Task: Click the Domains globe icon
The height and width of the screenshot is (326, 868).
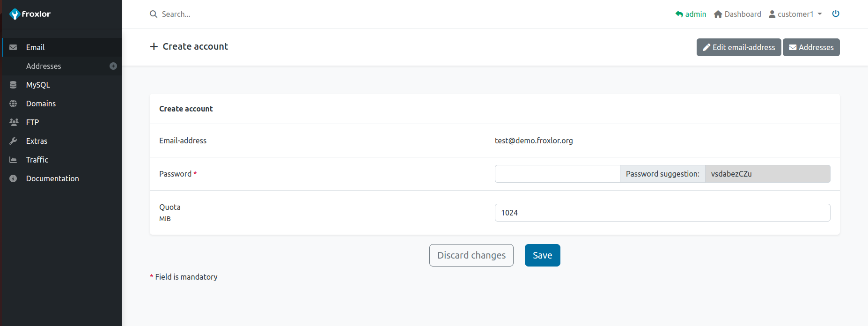Action: tap(13, 104)
